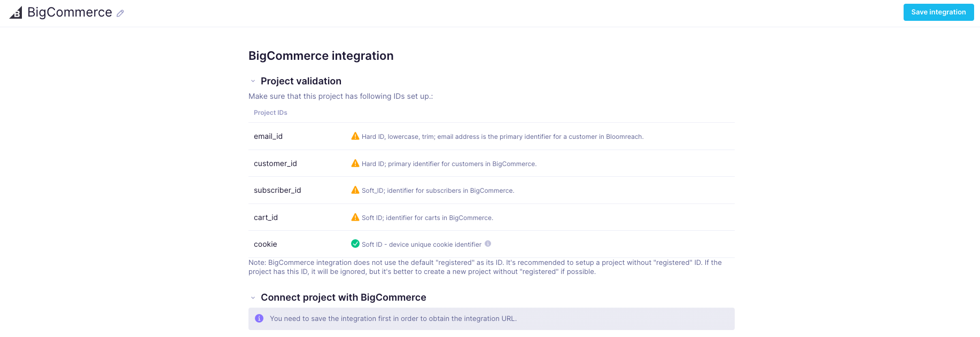Click 'Hard ID; primary identifier for customers' description

(x=449, y=164)
